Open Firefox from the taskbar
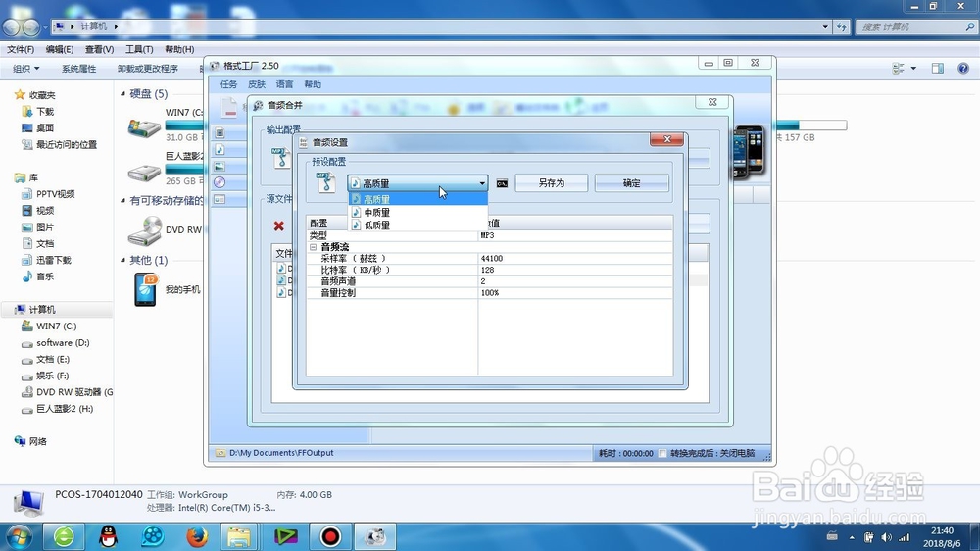This screenshot has width=980, height=551. pyautogui.click(x=197, y=536)
